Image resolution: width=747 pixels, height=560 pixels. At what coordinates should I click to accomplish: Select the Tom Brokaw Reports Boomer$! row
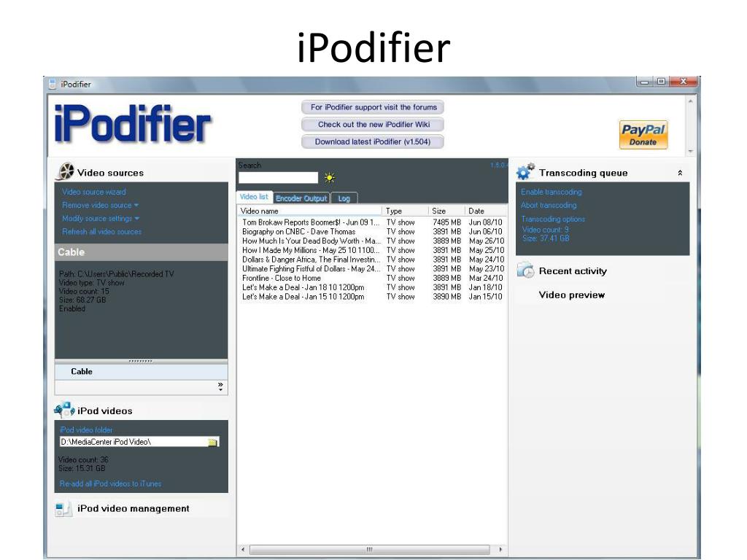click(371, 222)
